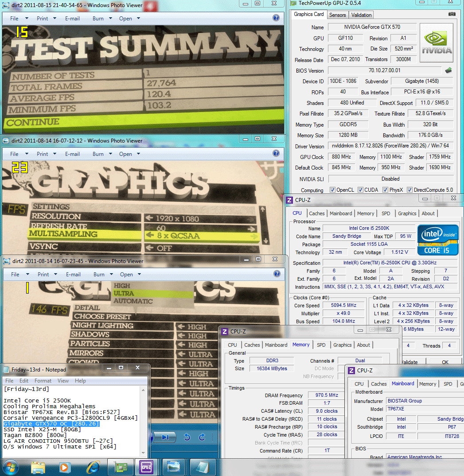The width and height of the screenshot is (464, 476).
Task: Open the Caches tab in the CPU-Z Mainboard window
Action: coord(378,384)
